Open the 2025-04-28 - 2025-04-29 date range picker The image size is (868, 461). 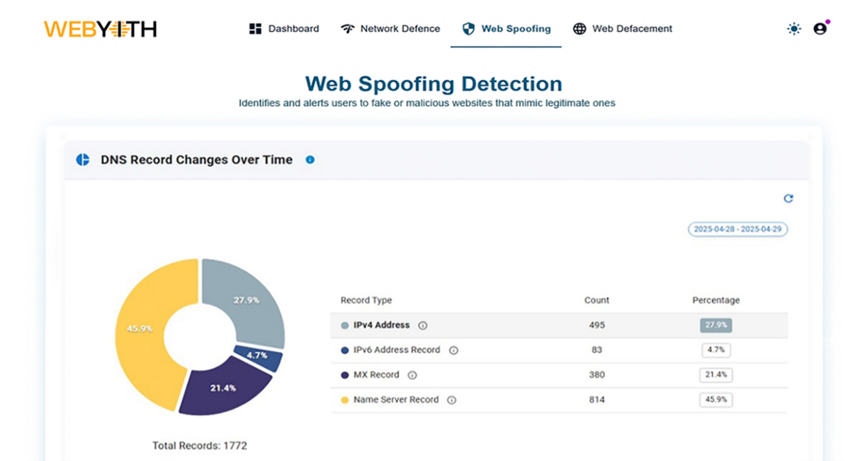click(737, 230)
